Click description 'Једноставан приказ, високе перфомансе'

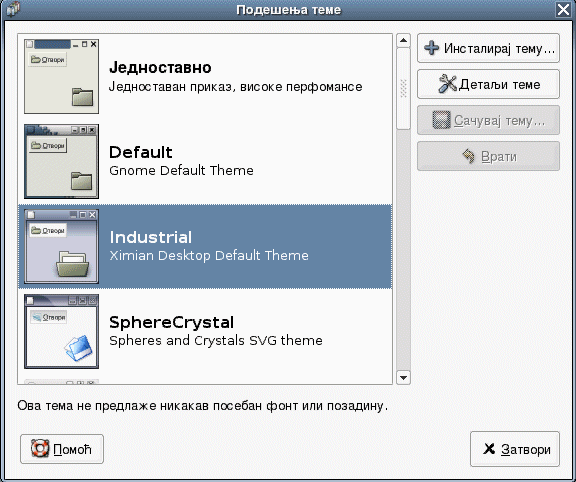tap(235, 87)
